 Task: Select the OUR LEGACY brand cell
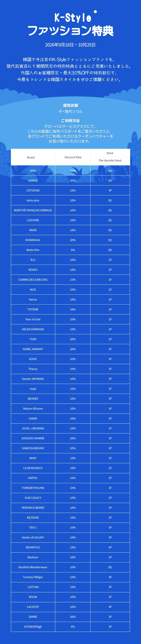pyautogui.click(x=33, y=498)
